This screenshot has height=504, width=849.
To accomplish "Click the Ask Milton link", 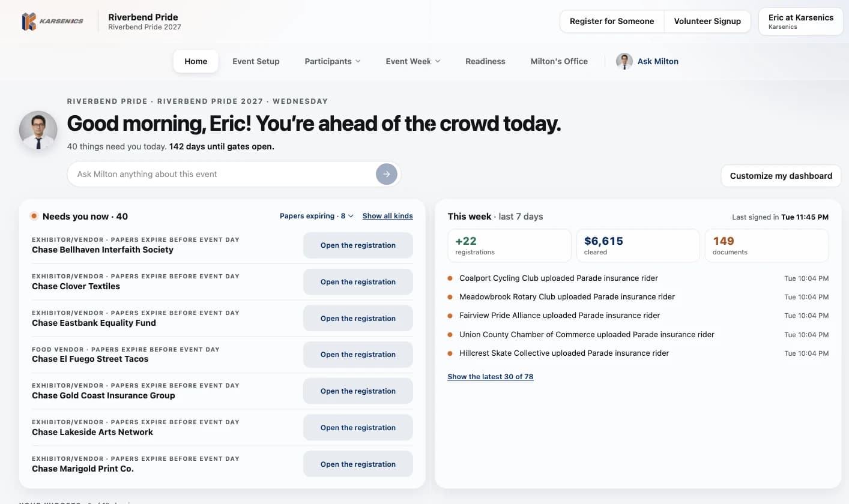I will click(x=658, y=61).
